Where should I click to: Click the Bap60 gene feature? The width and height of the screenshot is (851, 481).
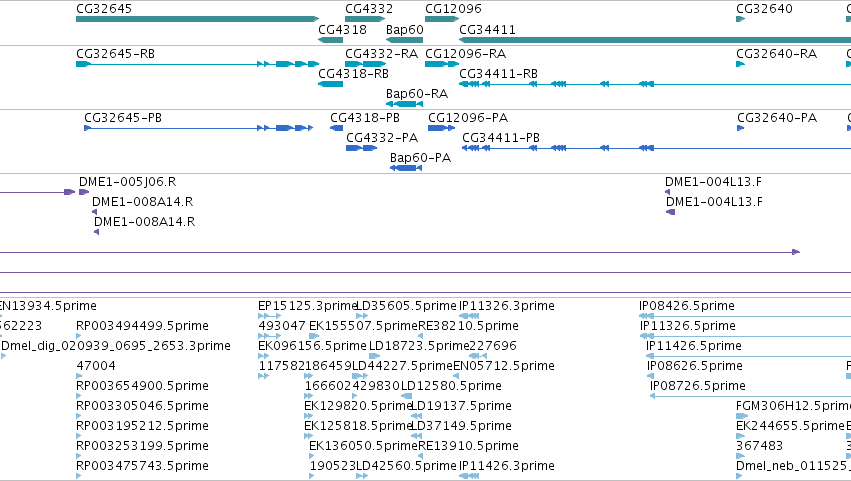point(404,40)
